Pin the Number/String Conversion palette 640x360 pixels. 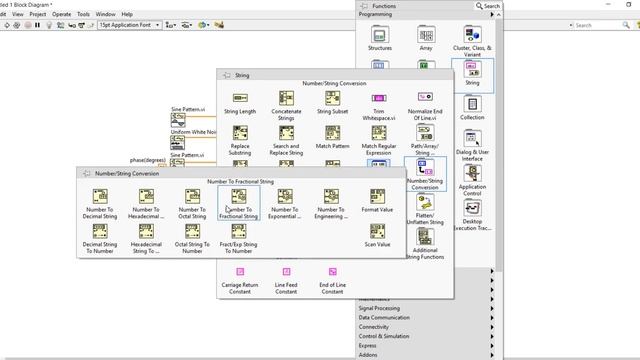[x=87, y=173]
